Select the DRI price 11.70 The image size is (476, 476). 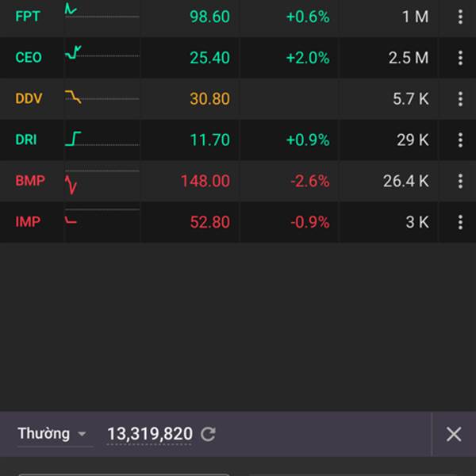(209, 140)
